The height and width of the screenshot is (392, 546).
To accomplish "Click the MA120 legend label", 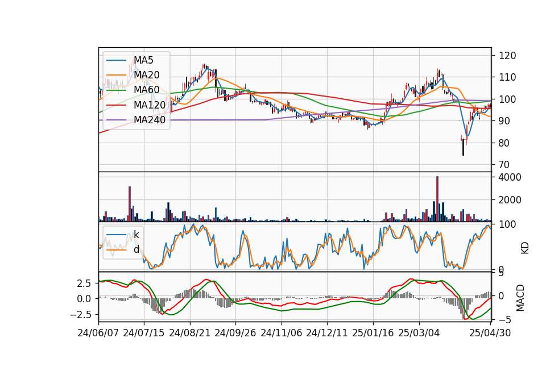I will tap(150, 105).
